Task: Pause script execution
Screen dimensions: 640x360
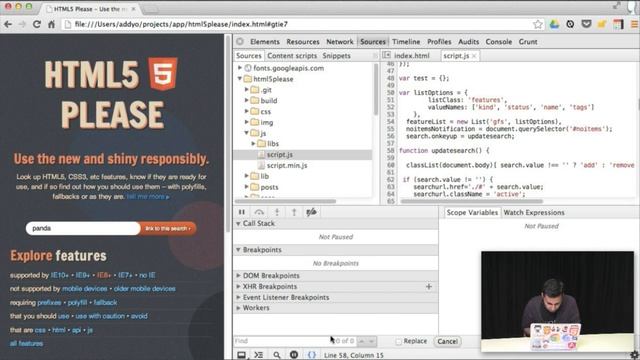Action: pyautogui.click(x=242, y=212)
